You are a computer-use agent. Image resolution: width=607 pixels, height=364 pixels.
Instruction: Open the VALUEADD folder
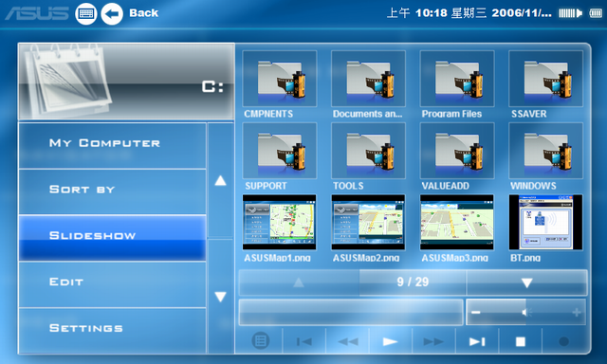[457, 151]
